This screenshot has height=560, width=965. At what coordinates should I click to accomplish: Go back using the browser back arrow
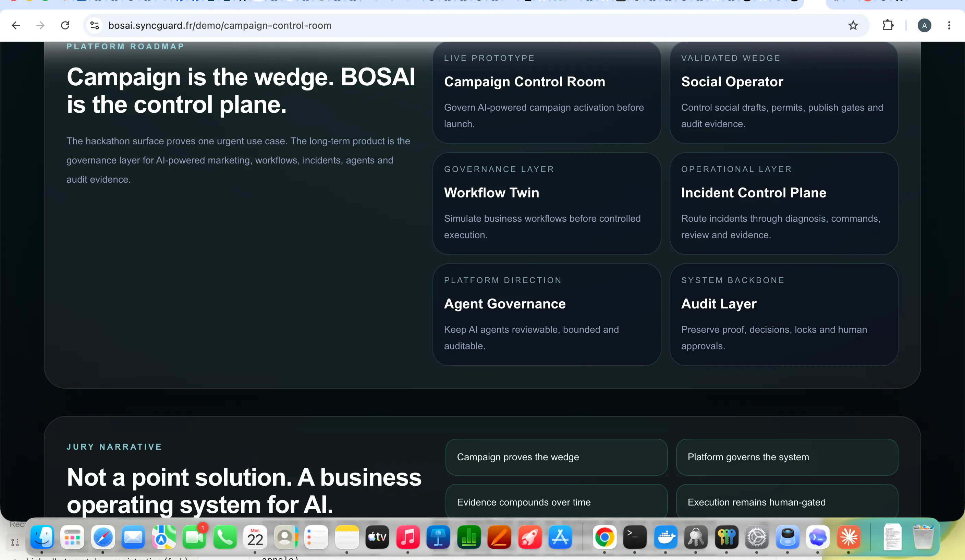point(16,26)
